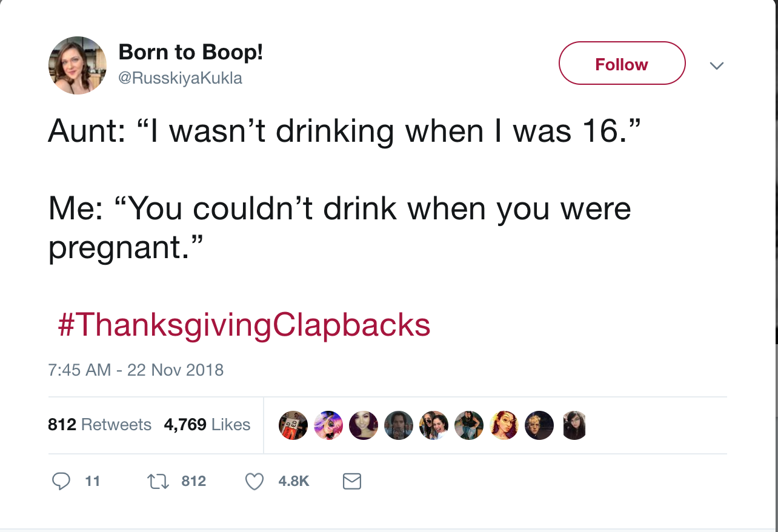Send tweet via envelope message icon
778x532 pixels.
(352, 481)
